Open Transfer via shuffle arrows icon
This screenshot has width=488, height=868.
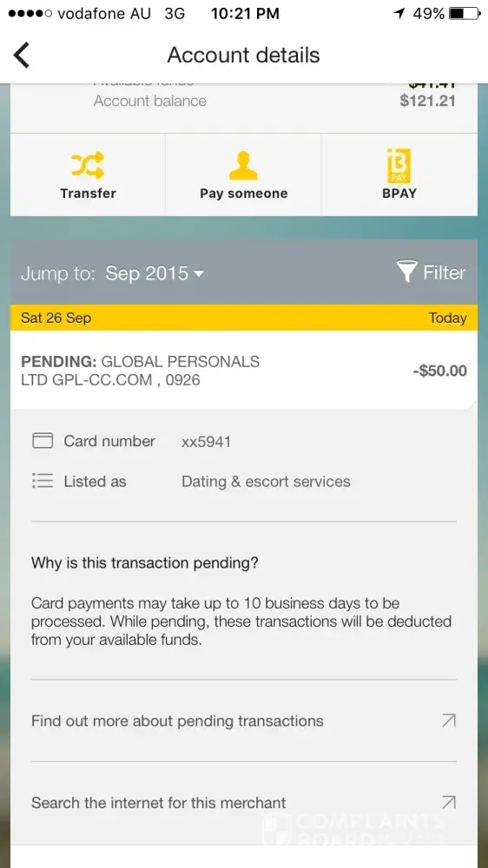coord(88,165)
